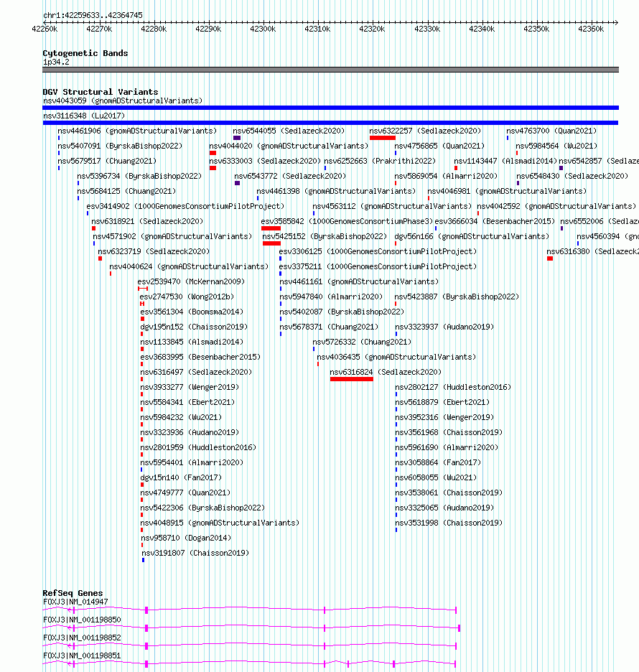This screenshot has width=639, height=672.
Task: Click dgv56n166 gnomADStructuralVariants label
Action: click(472, 236)
